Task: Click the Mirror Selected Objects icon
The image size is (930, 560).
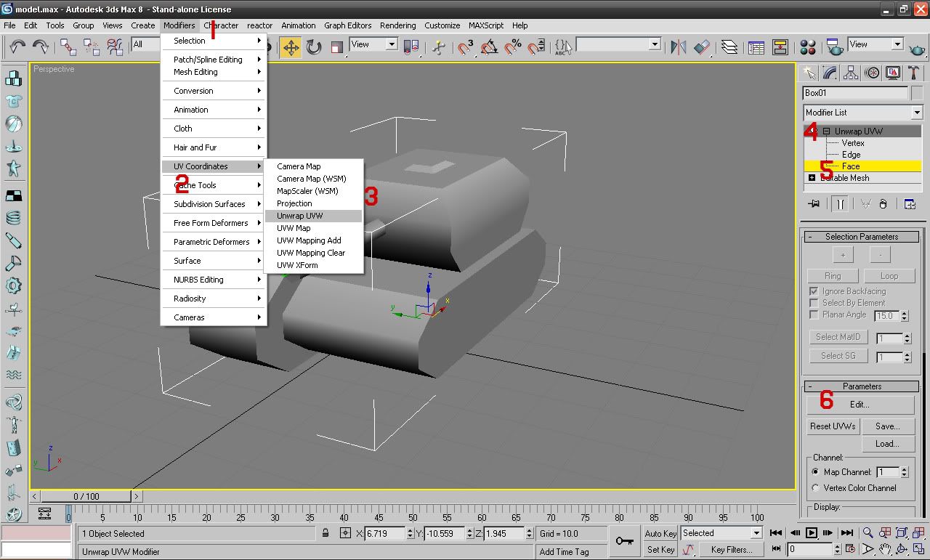Action: point(679,48)
